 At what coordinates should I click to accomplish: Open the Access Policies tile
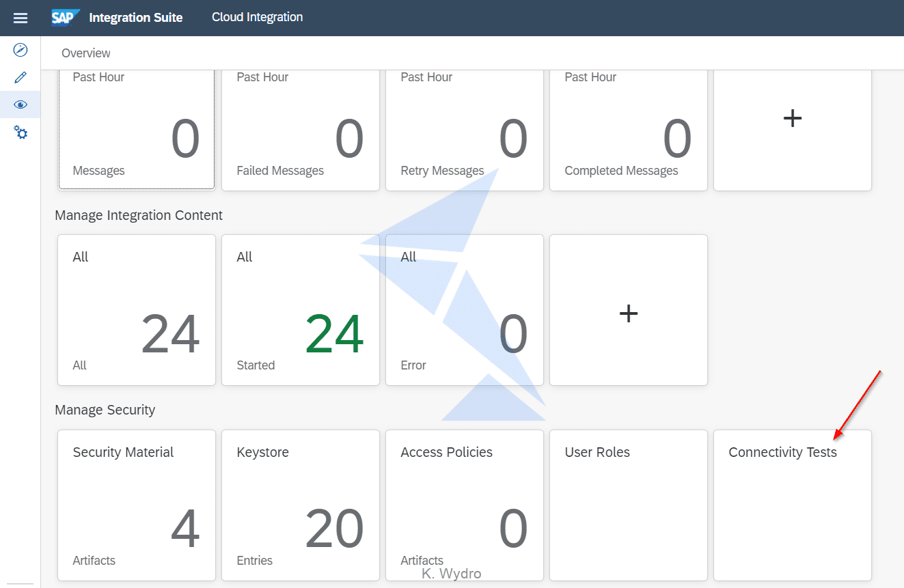coord(465,505)
